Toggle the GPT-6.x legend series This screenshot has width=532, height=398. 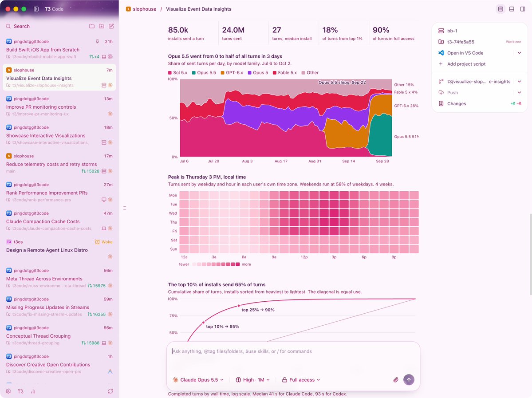(x=232, y=73)
